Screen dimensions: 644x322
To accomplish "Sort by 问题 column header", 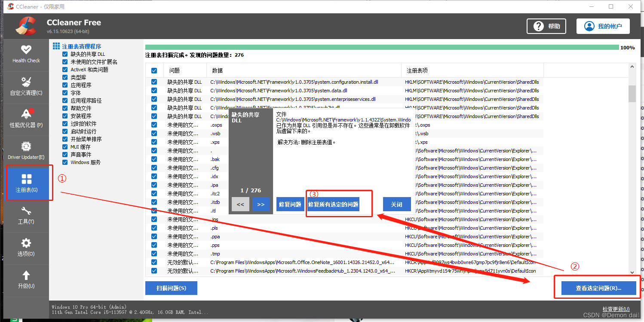I will tap(185, 70).
